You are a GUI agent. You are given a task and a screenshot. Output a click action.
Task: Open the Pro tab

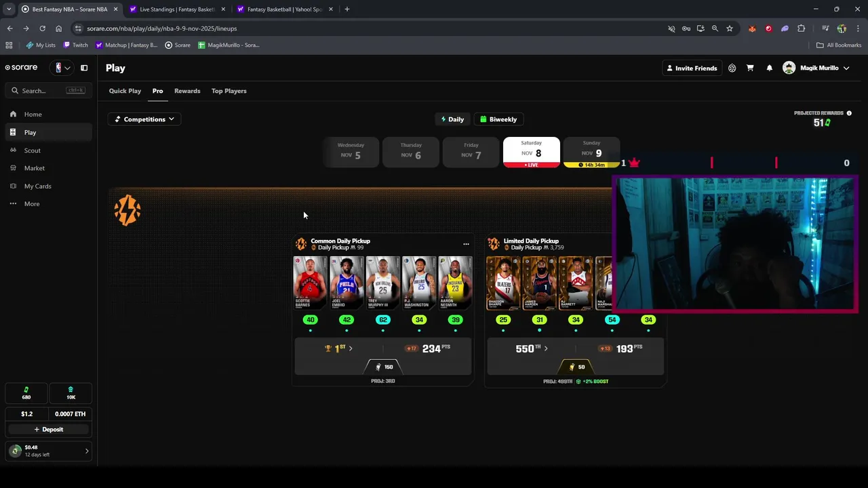point(157,91)
